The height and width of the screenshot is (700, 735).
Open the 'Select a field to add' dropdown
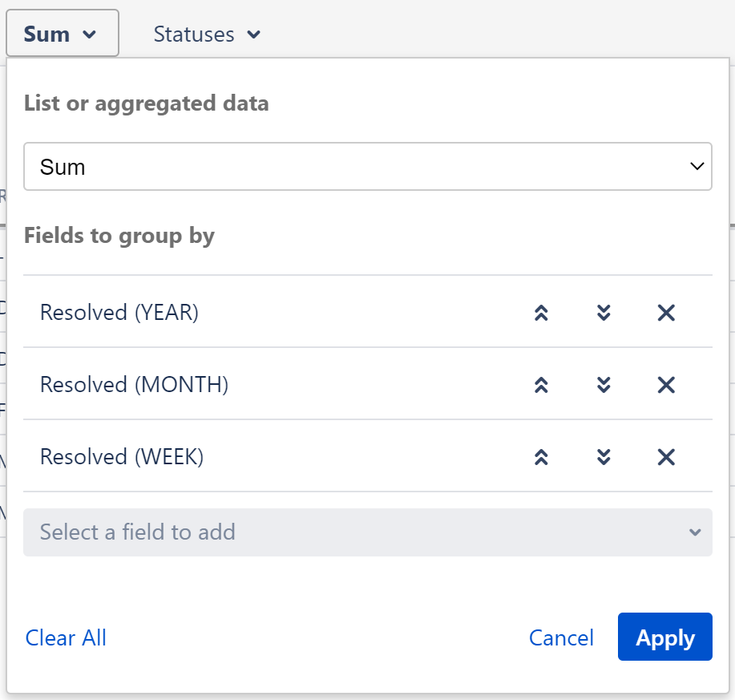(x=368, y=532)
